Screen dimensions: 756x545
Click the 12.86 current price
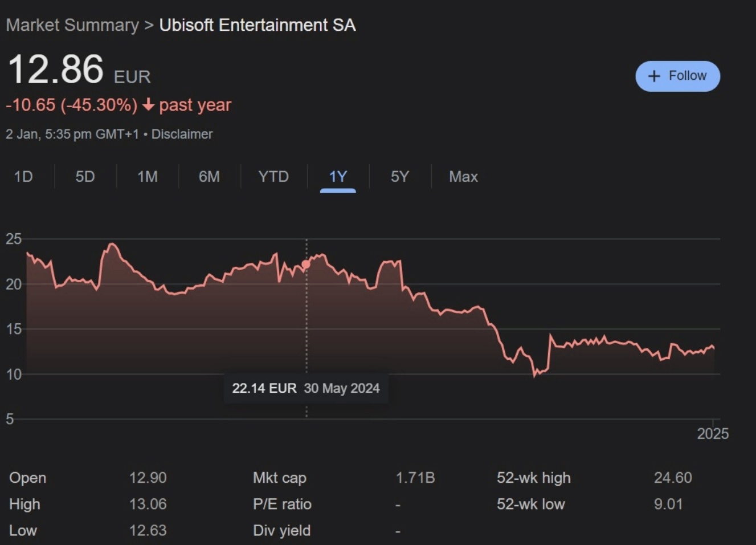(56, 70)
